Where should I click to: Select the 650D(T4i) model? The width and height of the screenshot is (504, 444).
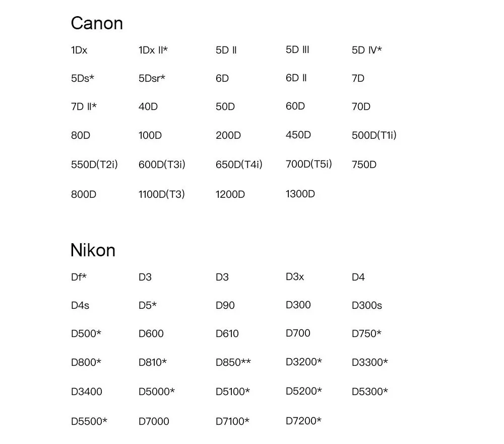click(239, 164)
